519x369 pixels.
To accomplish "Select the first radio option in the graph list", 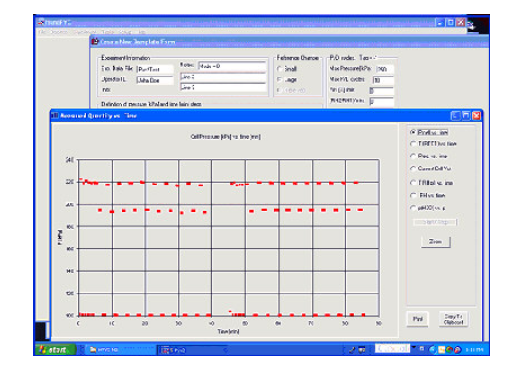I will [x=413, y=132].
